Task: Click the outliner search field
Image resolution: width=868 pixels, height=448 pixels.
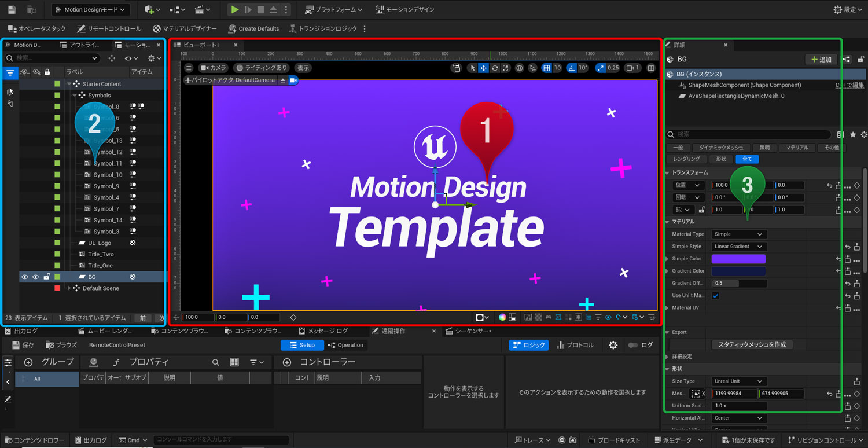Action: [x=52, y=58]
